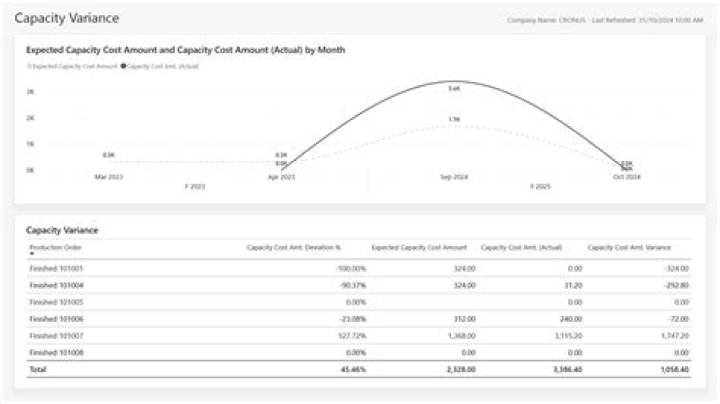Image resolution: width=720 pixels, height=404 pixels.
Task: Select row Finished 101007
Action: click(56, 335)
